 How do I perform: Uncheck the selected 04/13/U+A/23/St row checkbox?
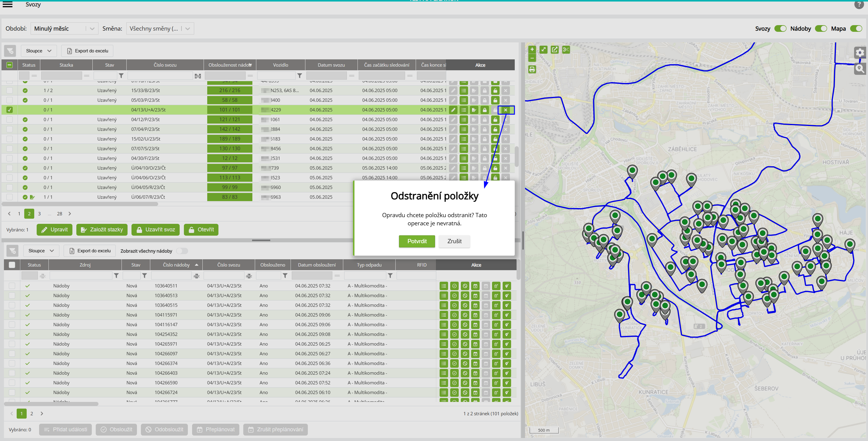(x=9, y=110)
